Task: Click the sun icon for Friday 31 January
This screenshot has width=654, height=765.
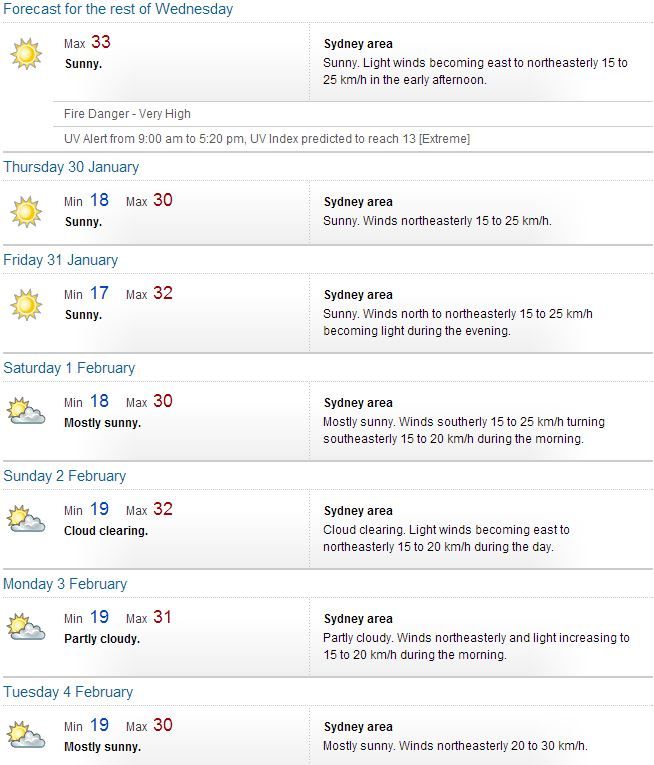Action: pos(26,305)
